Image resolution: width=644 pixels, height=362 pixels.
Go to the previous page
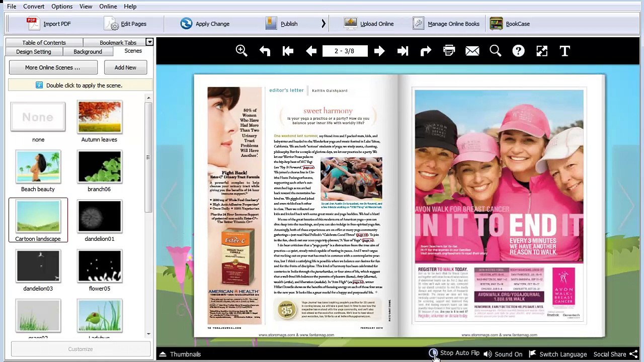coord(311,51)
